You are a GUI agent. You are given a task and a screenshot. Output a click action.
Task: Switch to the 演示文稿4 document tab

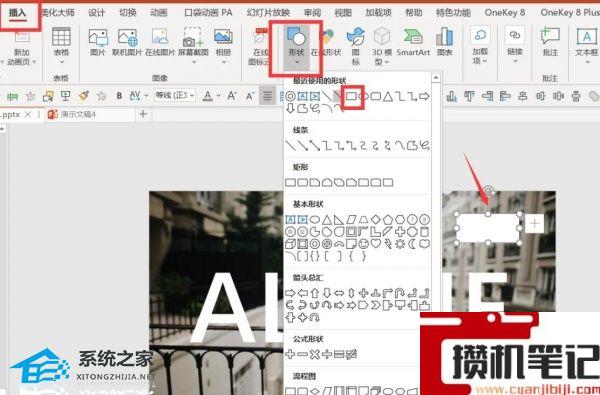point(90,114)
